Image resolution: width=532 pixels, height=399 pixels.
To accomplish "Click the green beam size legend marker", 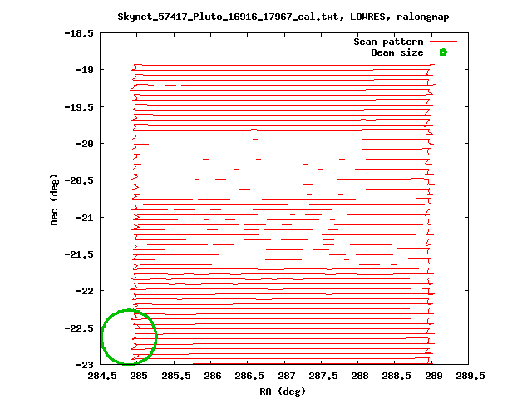I will pos(443,52).
